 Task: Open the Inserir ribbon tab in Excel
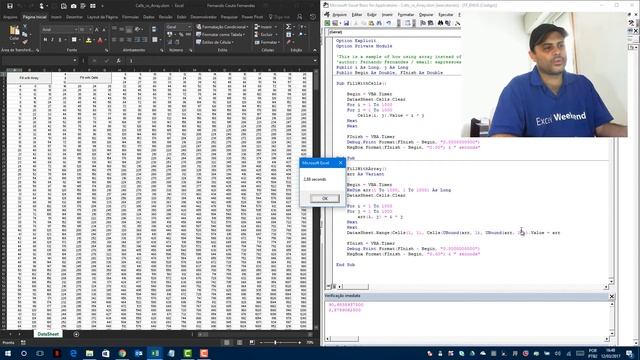coord(56,17)
